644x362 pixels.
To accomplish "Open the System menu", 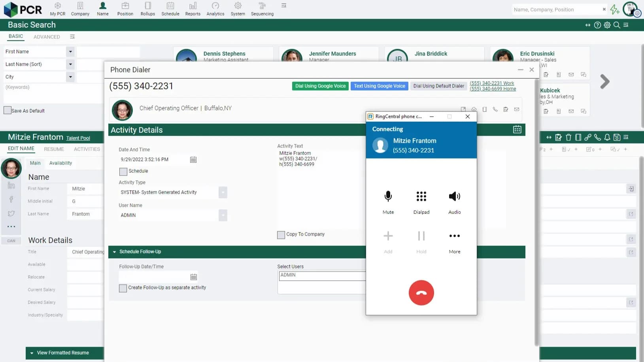I will 238,9.
